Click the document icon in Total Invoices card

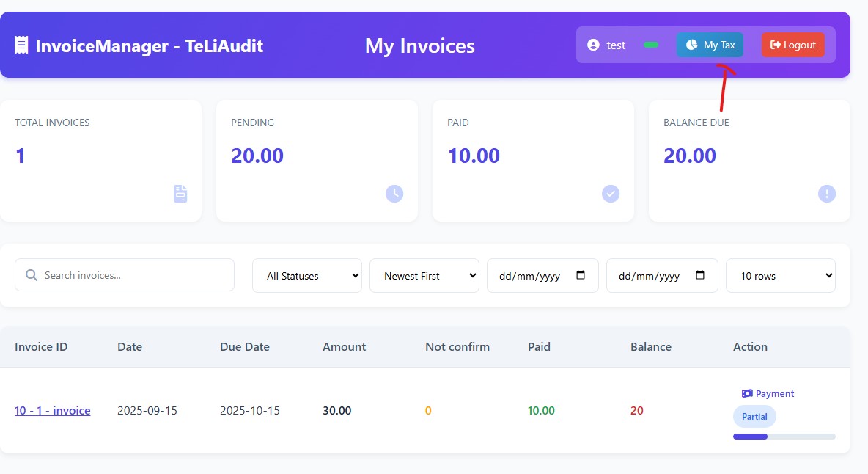pyautogui.click(x=180, y=194)
